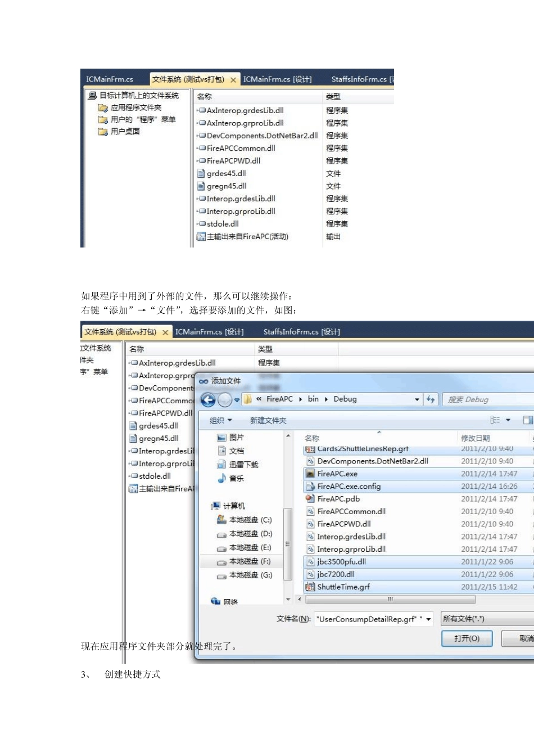This screenshot has height=756, width=534.
Task: Select Interop.grdesLib.dll in upper list
Action: 236,199
